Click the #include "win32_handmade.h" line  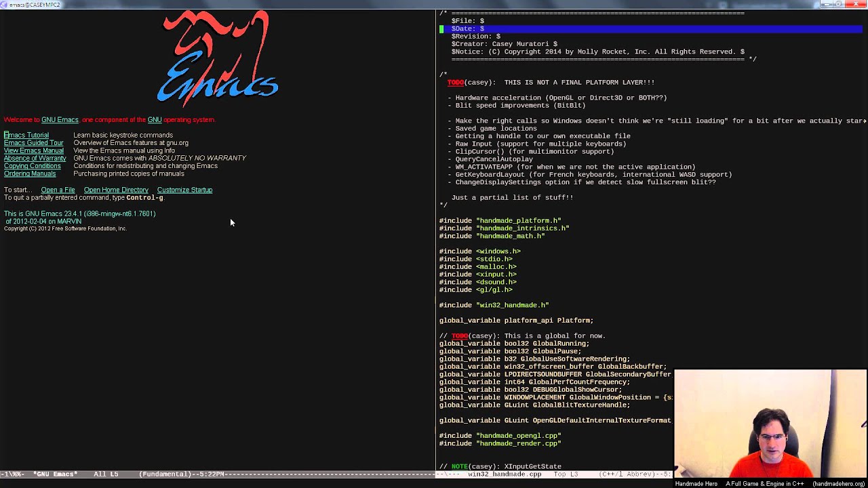[494, 305]
